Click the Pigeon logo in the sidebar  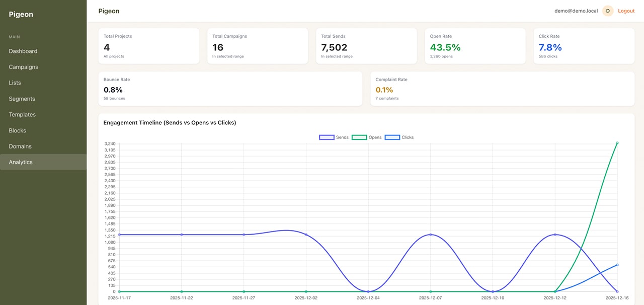click(21, 14)
